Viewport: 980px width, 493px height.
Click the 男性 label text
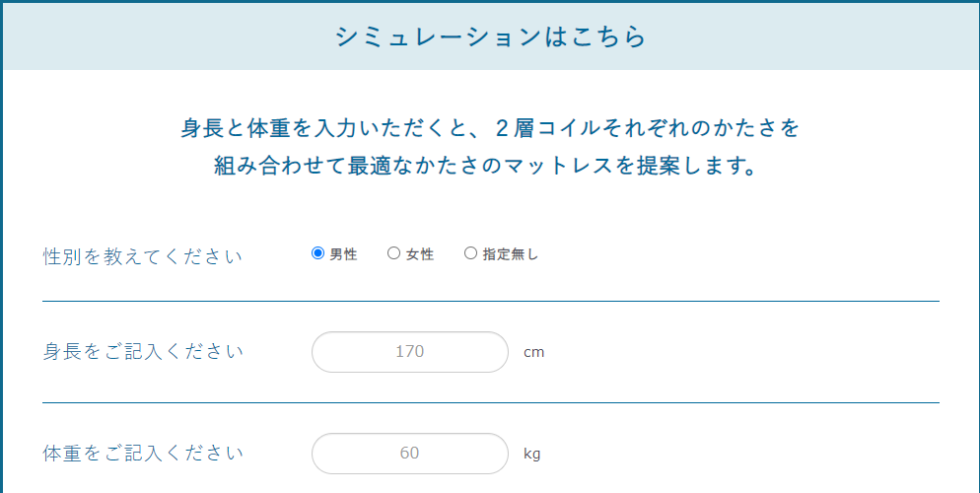343,254
